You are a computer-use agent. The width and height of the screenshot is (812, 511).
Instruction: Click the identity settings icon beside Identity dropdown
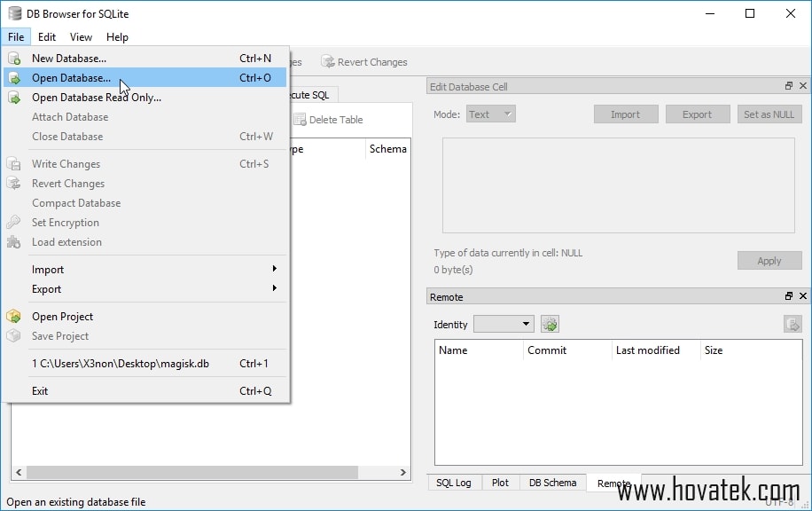pos(550,325)
